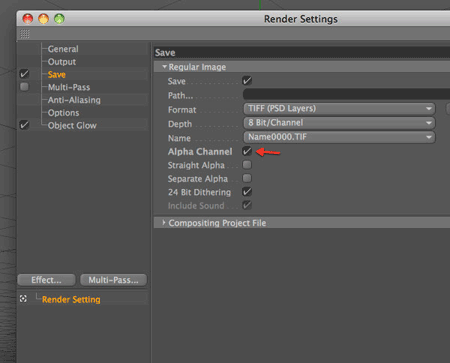Click the Path... label button
This screenshot has height=363, width=450.
click(180, 96)
